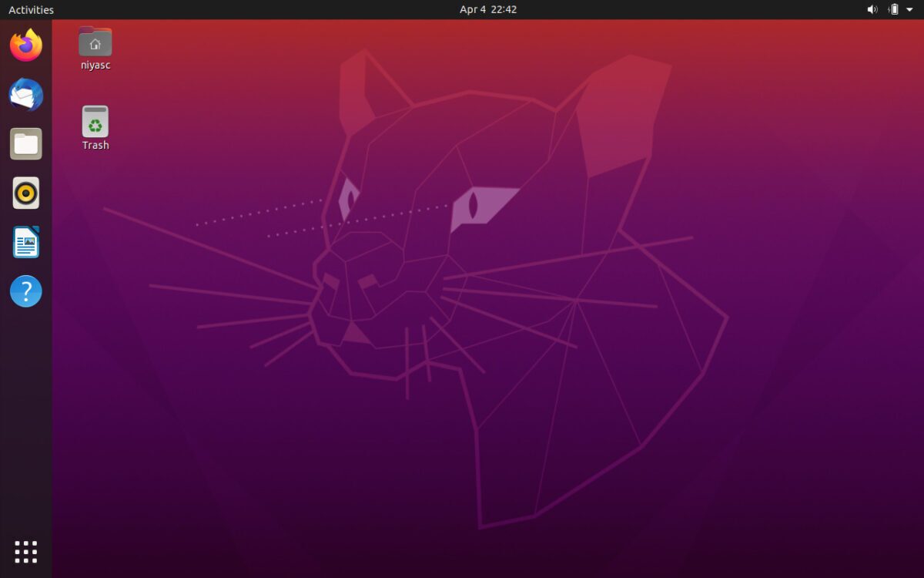The image size is (924, 578).
Task: Open the Files file manager
Action: point(26,144)
